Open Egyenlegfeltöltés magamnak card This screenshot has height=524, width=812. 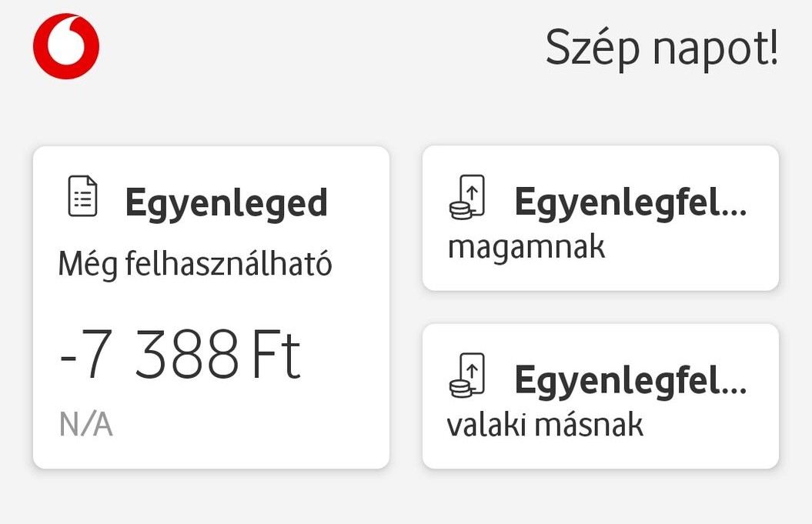click(x=600, y=218)
